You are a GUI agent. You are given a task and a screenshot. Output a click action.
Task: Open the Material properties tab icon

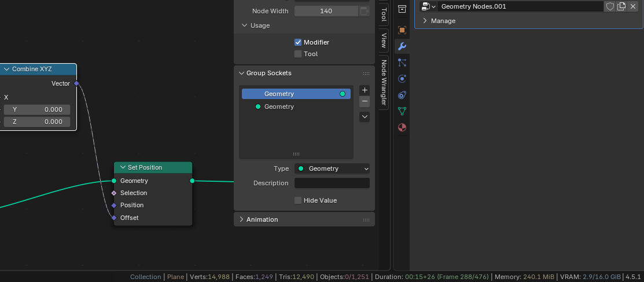[402, 127]
